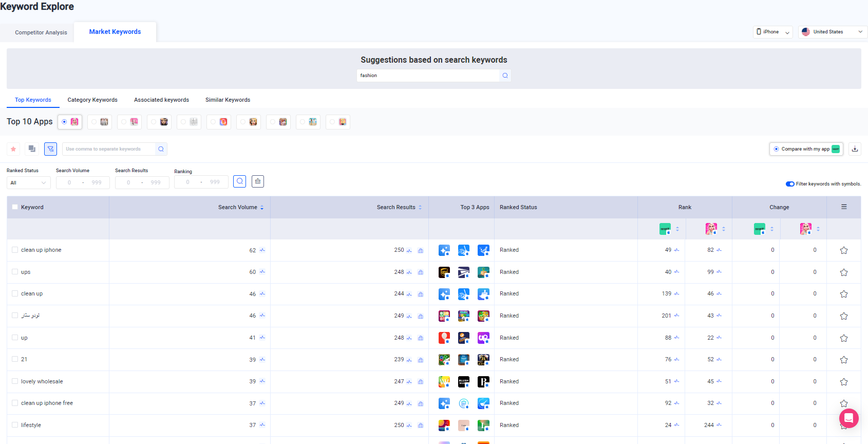Click the reset filter icon beside the blue search button
The width and height of the screenshot is (868, 444).
pos(258,181)
